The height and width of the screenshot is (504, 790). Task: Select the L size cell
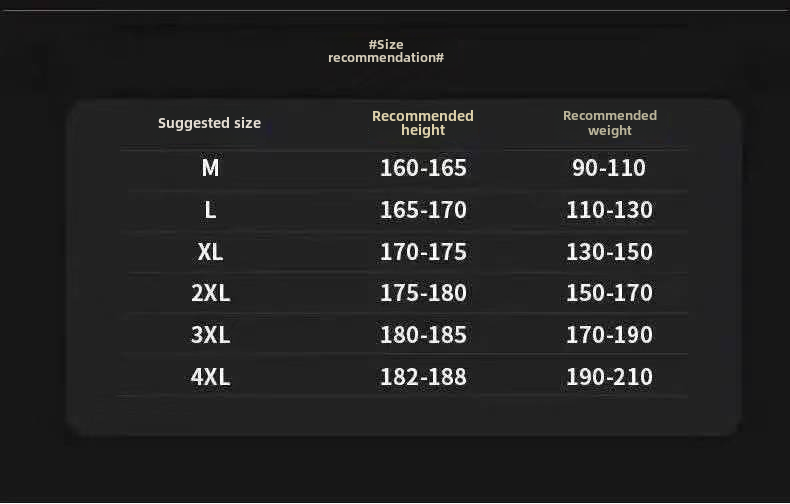(210, 210)
